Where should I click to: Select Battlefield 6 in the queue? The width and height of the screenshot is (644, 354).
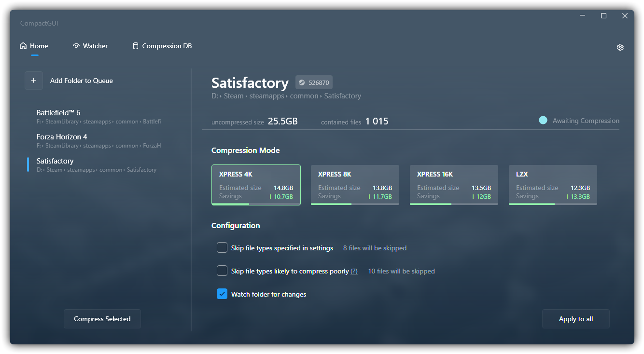point(98,117)
